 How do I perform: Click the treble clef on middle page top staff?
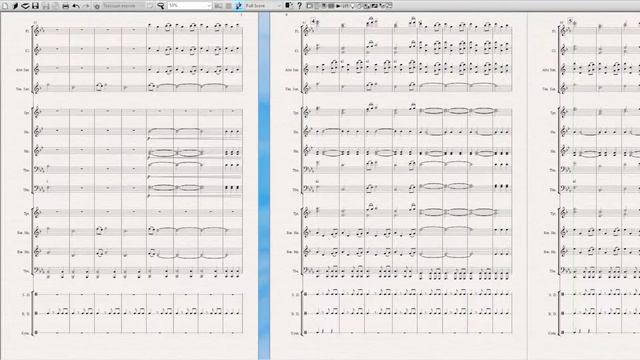pos(306,31)
